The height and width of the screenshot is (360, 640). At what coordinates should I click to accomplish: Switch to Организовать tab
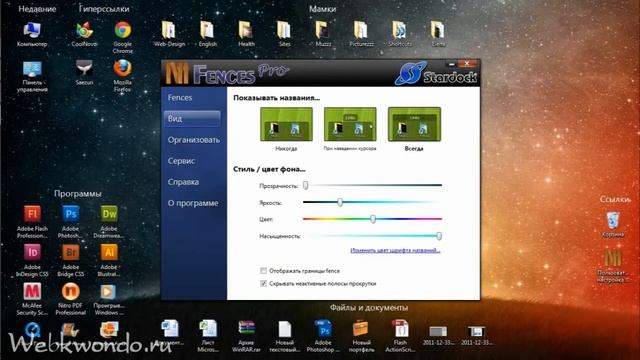[193, 140]
